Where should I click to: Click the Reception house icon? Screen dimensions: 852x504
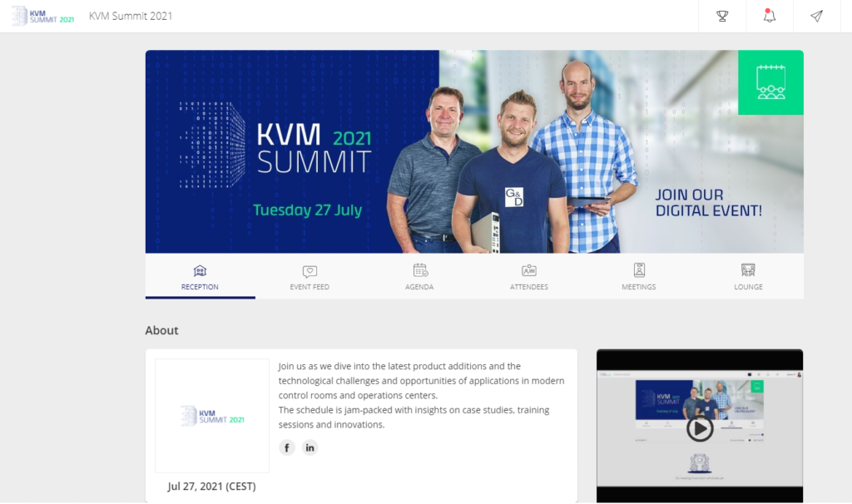(200, 270)
